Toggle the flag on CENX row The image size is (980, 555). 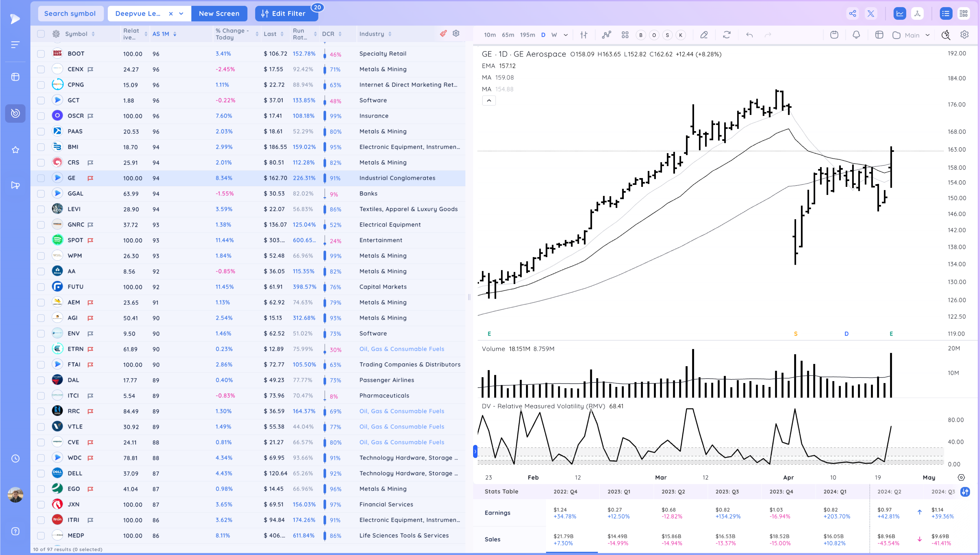tap(90, 69)
